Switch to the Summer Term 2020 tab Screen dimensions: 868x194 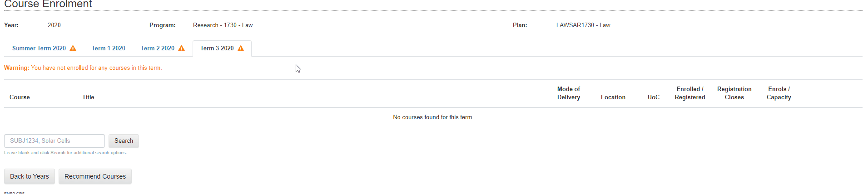point(44,48)
